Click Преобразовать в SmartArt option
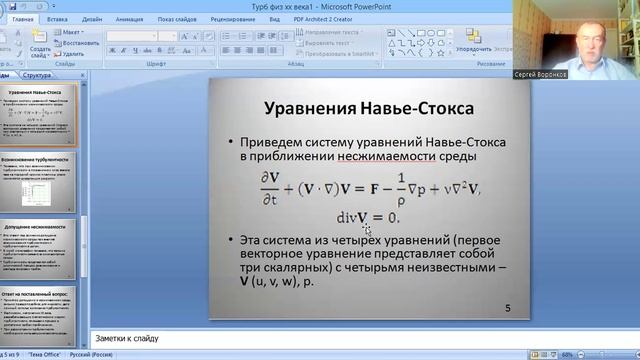Image resolution: width=640 pixels, height=360 pixels. 337,53
